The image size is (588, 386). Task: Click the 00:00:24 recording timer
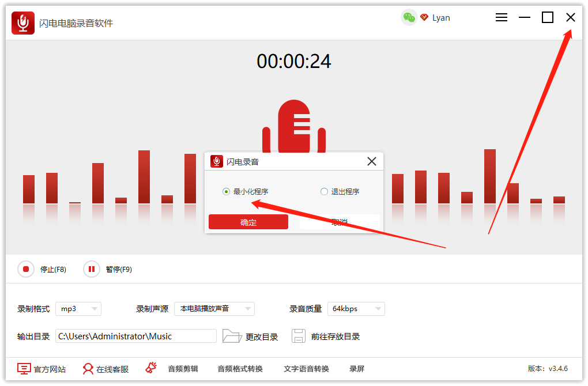pyautogui.click(x=293, y=62)
